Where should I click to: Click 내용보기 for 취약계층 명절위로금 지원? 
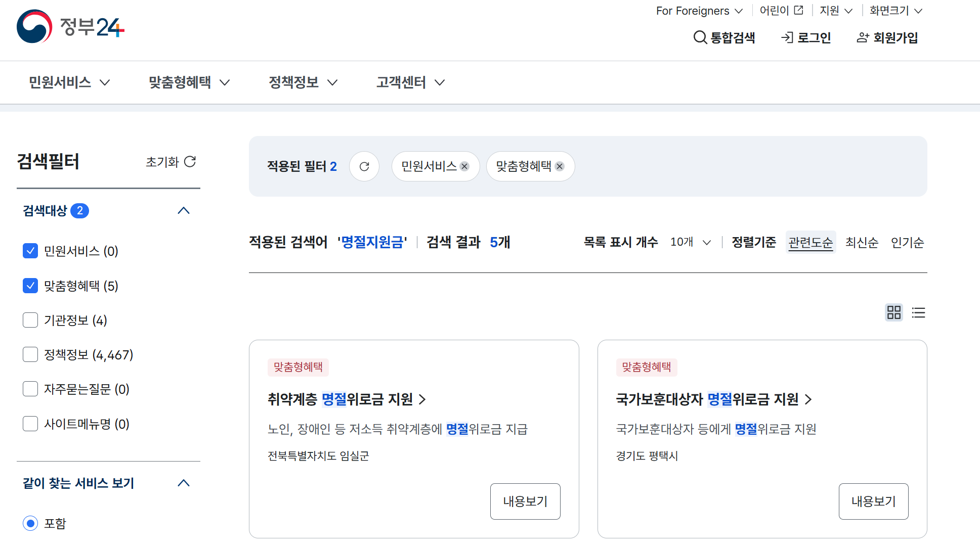(x=525, y=501)
